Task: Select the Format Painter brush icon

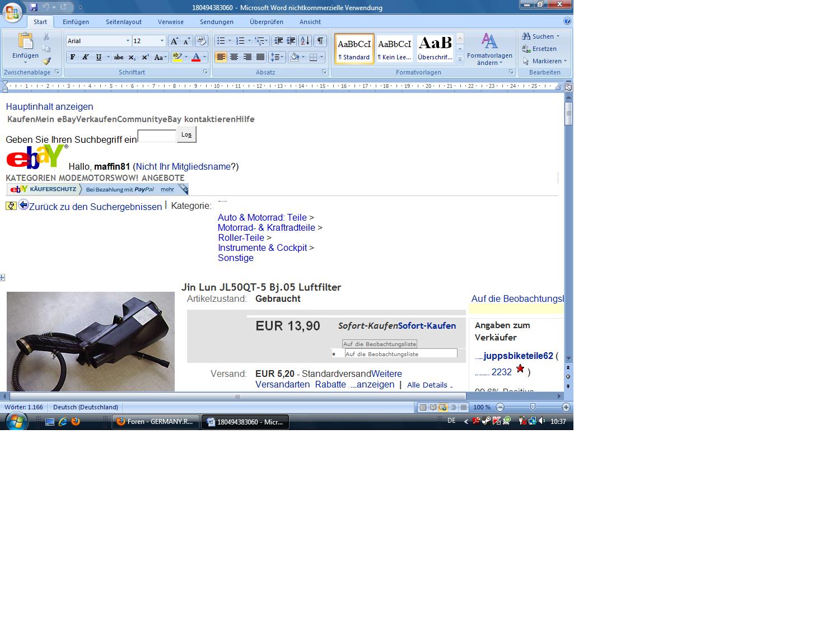Action: [46, 61]
